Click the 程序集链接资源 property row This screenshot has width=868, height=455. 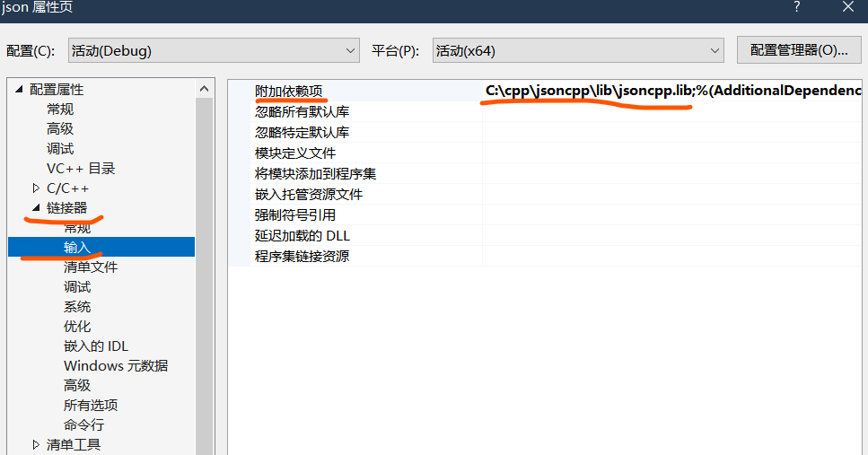tap(545, 257)
